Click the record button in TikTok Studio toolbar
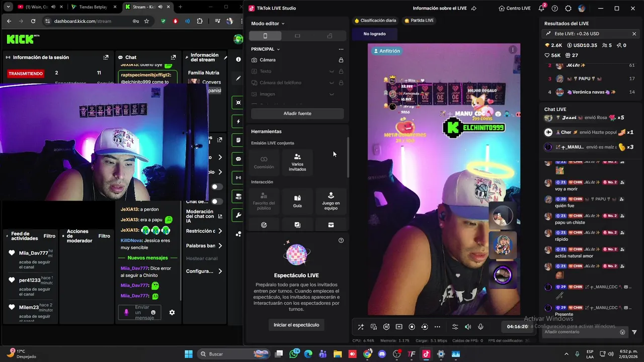Image resolution: width=644 pixels, height=362 pixels. [x=412, y=327]
